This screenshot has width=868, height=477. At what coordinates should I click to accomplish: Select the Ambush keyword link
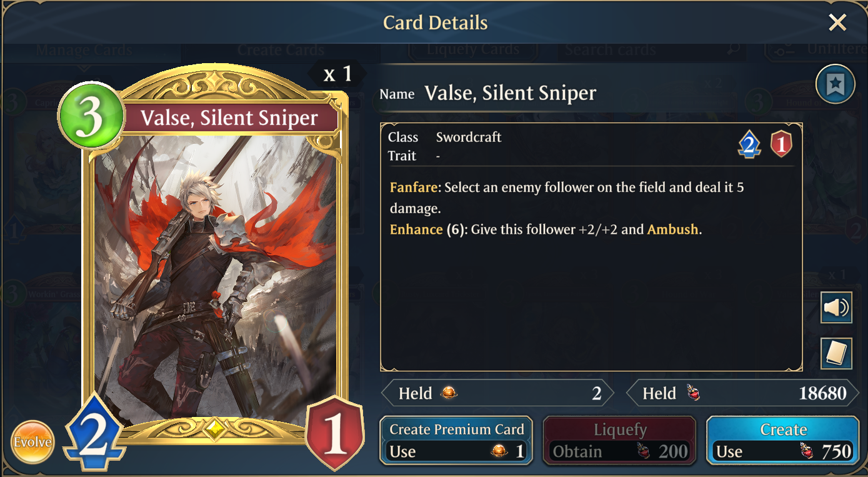pyautogui.click(x=672, y=229)
